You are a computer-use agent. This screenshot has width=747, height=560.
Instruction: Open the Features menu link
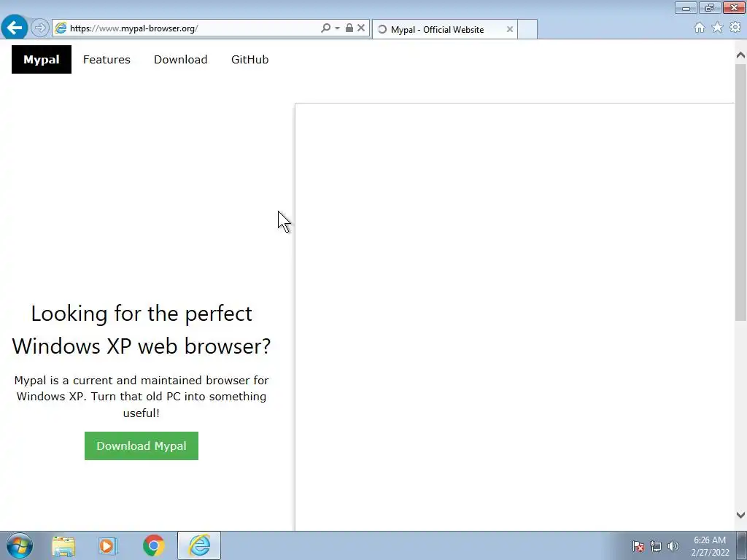(107, 60)
